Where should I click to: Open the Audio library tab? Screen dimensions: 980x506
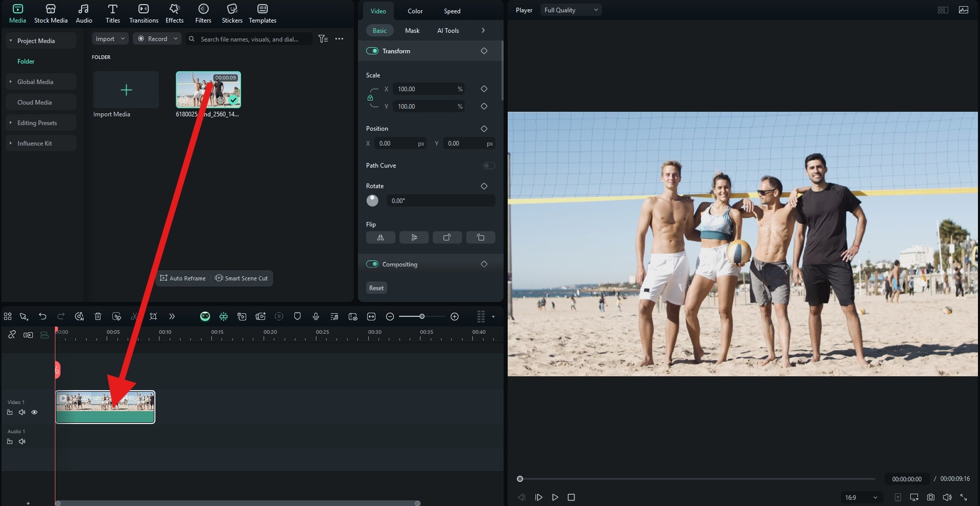[x=84, y=14]
